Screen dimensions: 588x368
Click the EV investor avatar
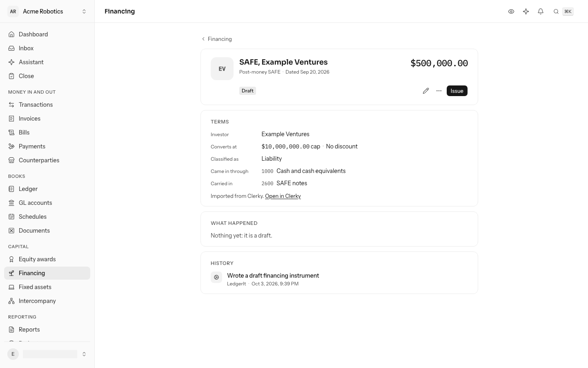click(222, 69)
